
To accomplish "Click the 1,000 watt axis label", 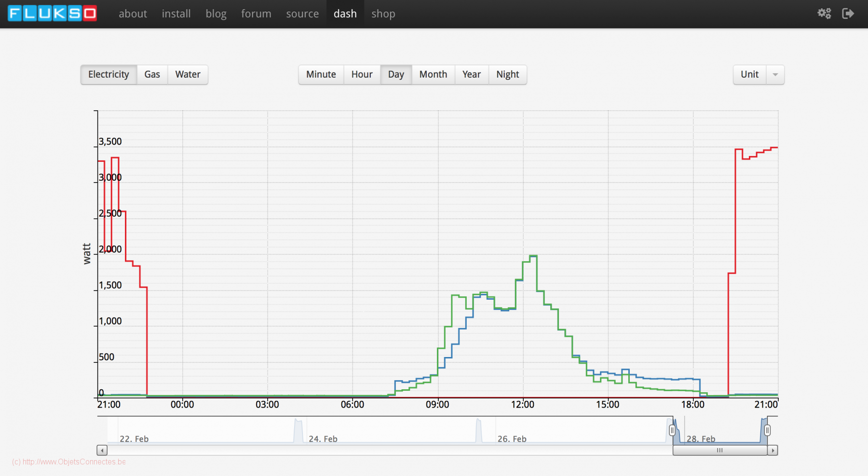I will click(110, 321).
